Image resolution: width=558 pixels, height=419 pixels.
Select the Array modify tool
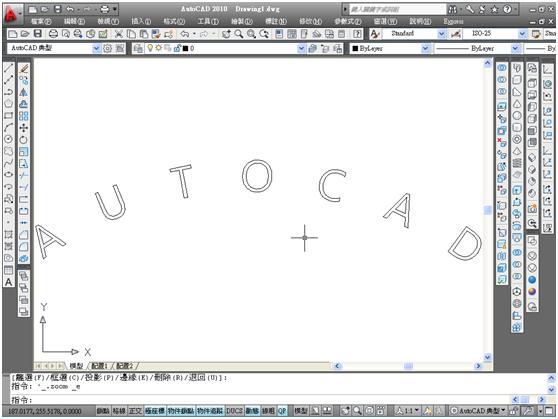pos(23,116)
